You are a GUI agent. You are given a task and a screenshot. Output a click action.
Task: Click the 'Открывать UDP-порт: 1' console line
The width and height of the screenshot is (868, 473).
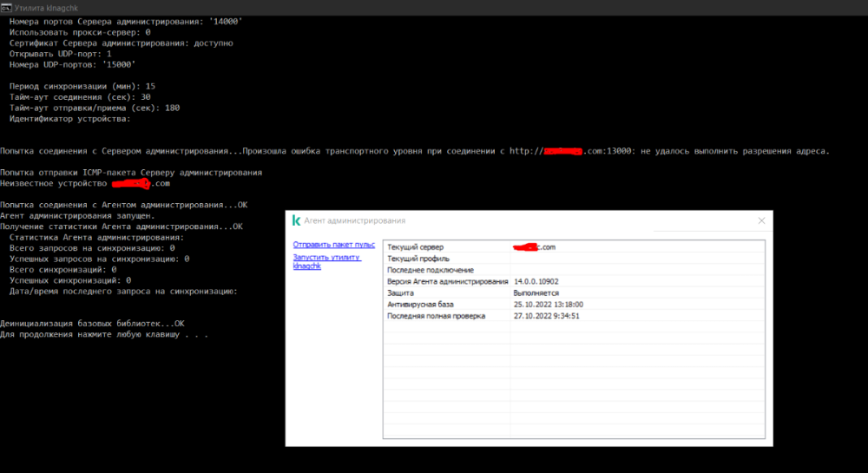[61, 54]
